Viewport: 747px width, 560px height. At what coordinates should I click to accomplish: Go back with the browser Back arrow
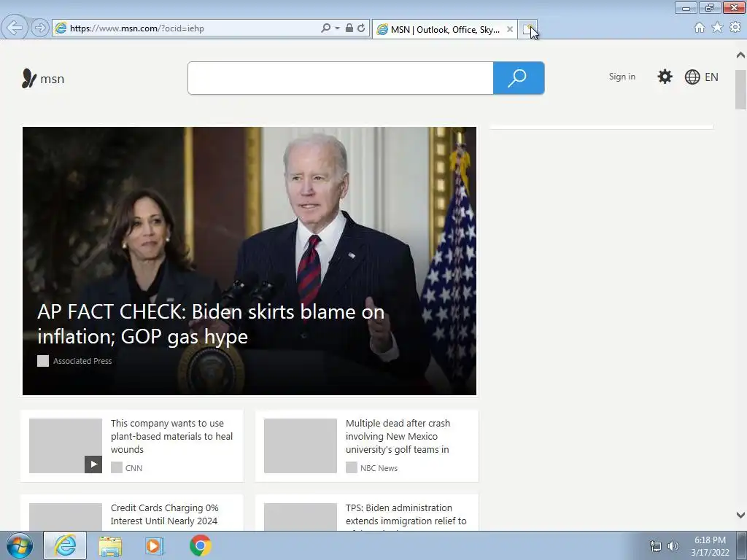15,28
